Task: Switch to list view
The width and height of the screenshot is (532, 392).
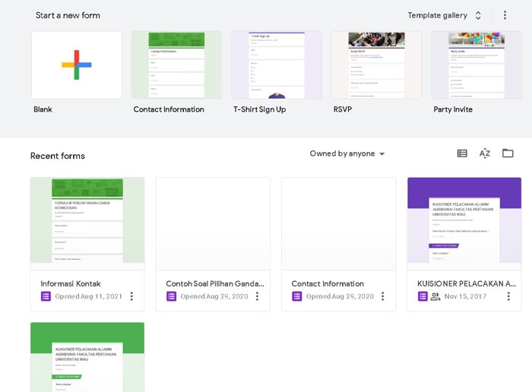Action: [462, 153]
